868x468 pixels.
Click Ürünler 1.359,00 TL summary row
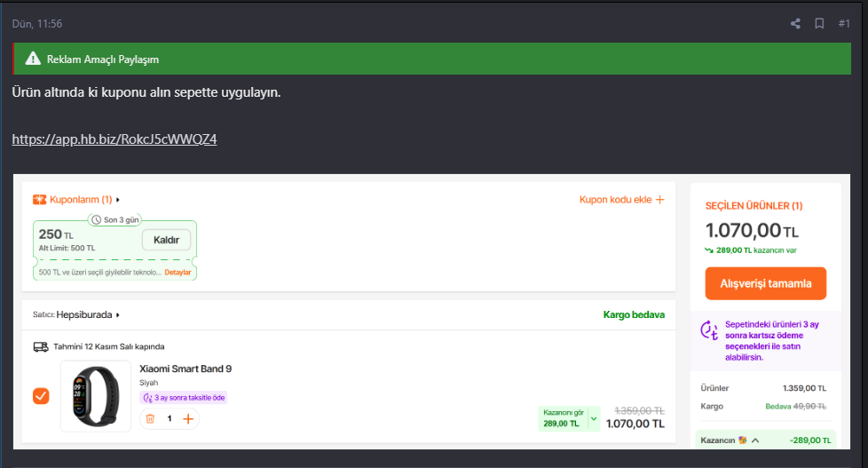[x=763, y=388]
